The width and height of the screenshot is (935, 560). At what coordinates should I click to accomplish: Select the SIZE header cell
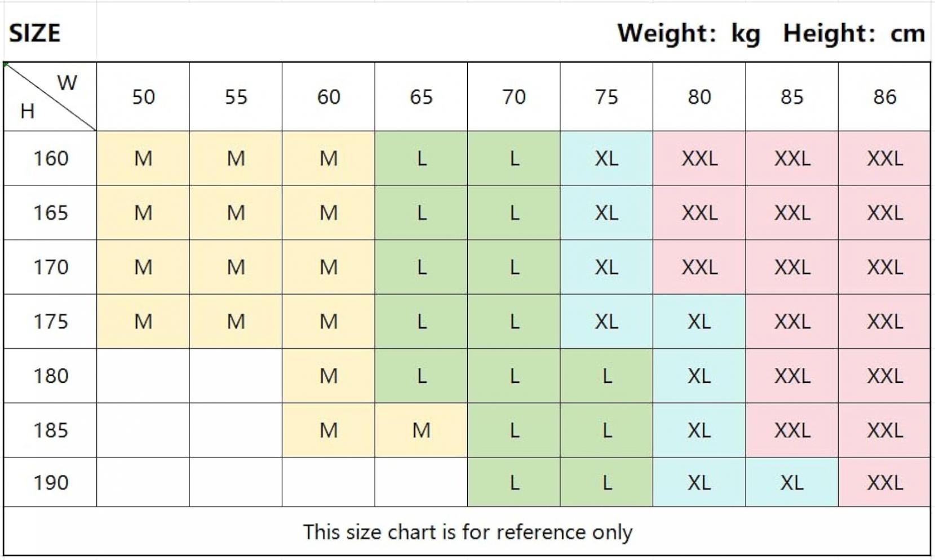click(x=50, y=32)
